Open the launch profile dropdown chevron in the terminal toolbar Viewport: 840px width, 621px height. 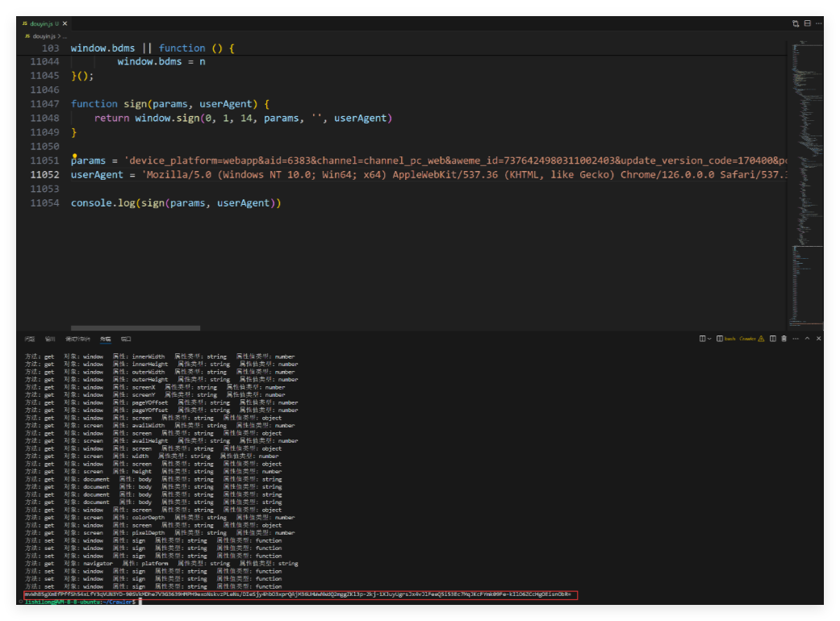tap(709, 339)
